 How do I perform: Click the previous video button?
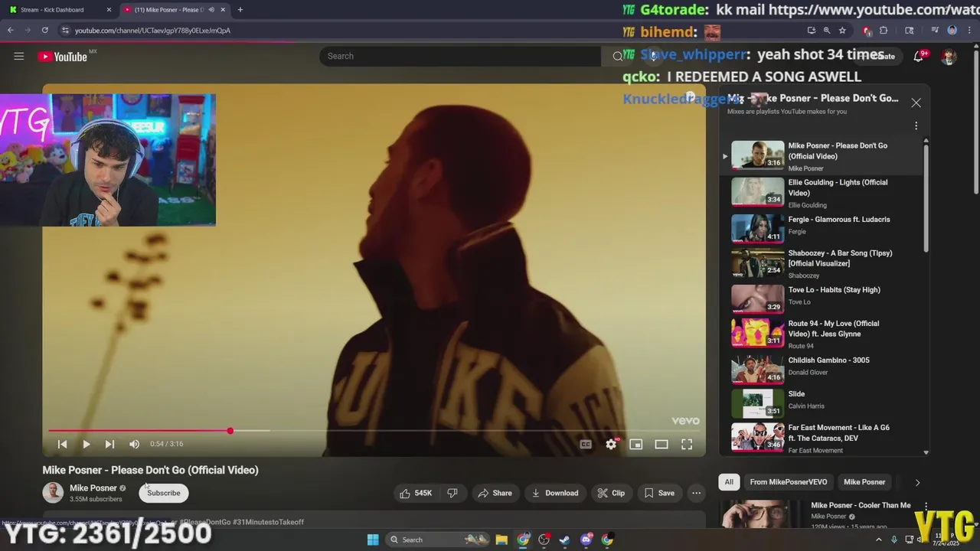pyautogui.click(x=63, y=444)
